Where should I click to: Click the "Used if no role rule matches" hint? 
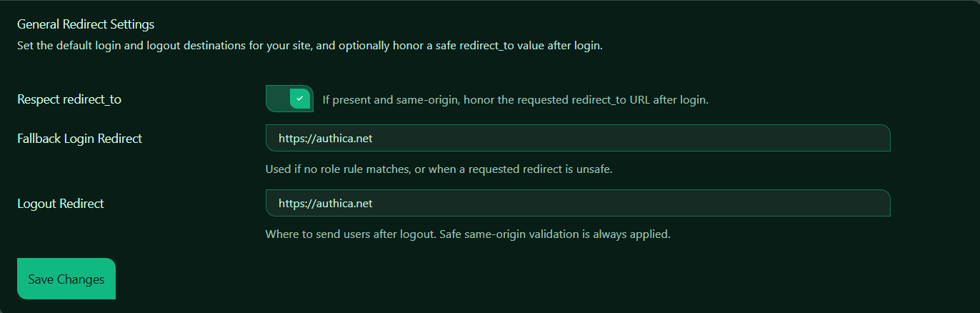(x=439, y=169)
